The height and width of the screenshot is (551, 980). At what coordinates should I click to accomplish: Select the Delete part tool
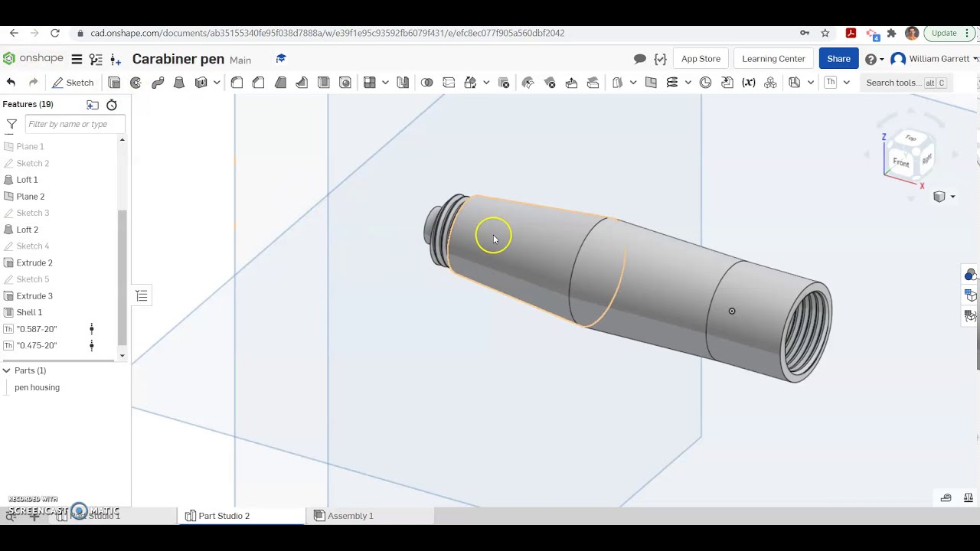tap(504, 83)
